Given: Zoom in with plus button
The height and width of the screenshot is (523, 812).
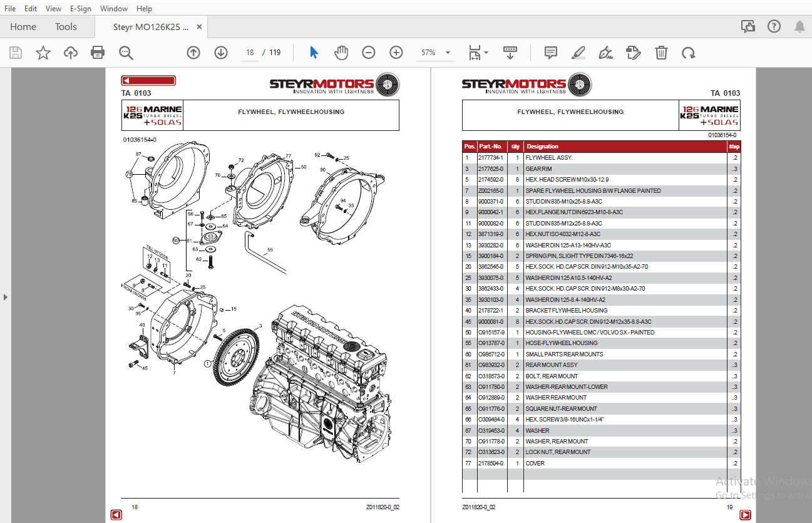Looking at the screenshot, I should (396, 53).
